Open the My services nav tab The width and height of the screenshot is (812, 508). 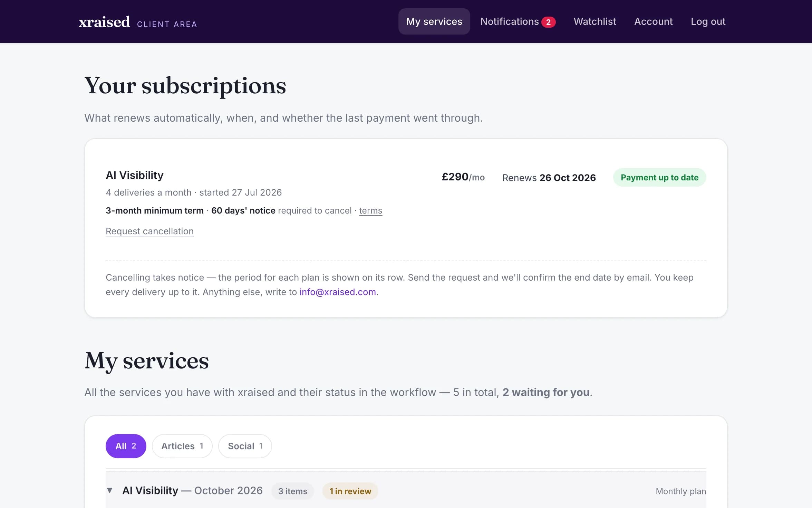(x=434, y=21)
